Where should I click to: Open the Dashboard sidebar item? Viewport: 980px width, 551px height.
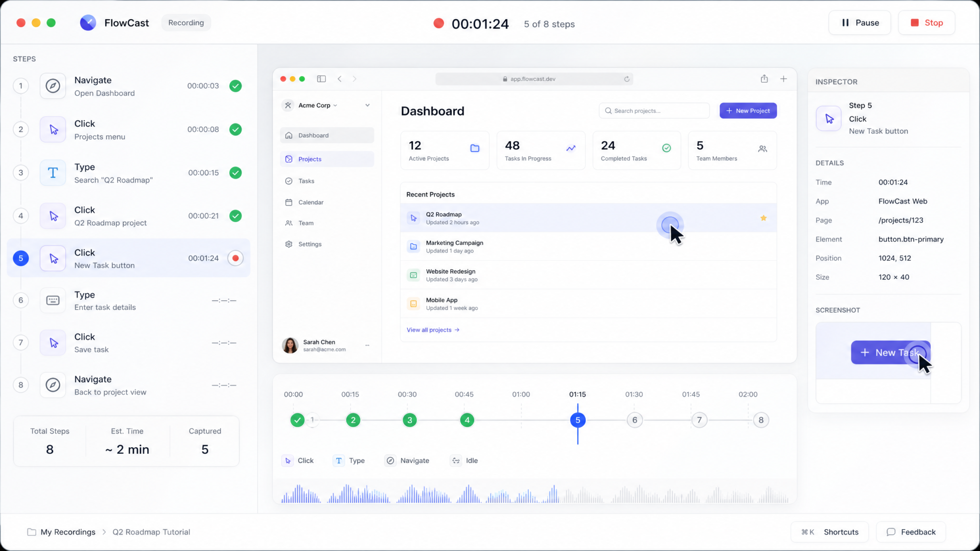point(327,135)
